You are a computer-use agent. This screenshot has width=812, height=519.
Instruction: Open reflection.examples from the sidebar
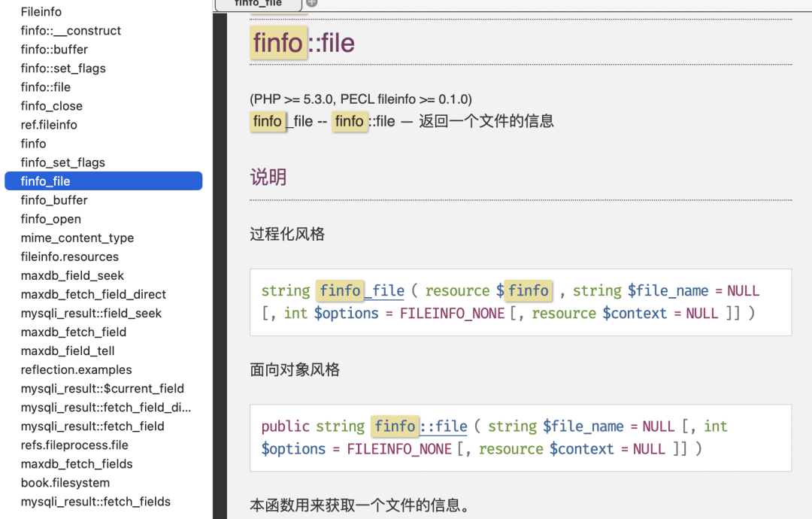click(76, 369)
